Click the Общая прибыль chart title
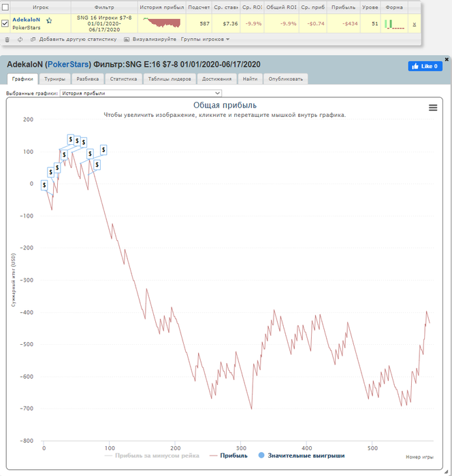452x476 pixels. pos(225,105)
